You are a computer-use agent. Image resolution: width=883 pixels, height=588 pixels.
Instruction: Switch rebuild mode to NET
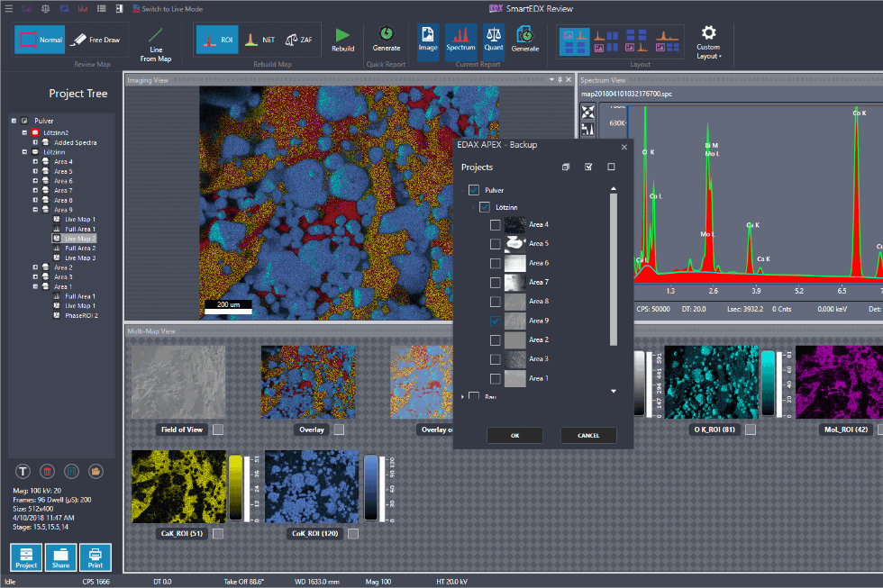pos(259,40)
